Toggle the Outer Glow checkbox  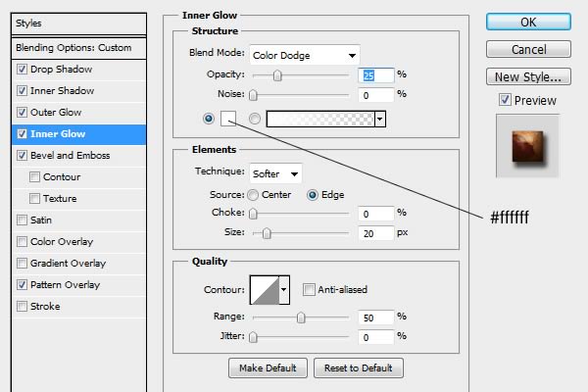[x=22, y=112]
